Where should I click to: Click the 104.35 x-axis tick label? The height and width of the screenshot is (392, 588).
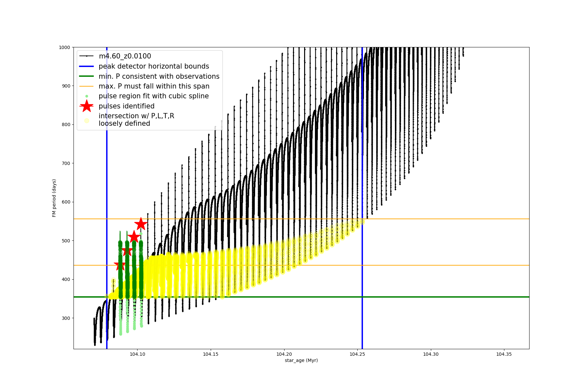pyautogui.click(x=504, y=354)
